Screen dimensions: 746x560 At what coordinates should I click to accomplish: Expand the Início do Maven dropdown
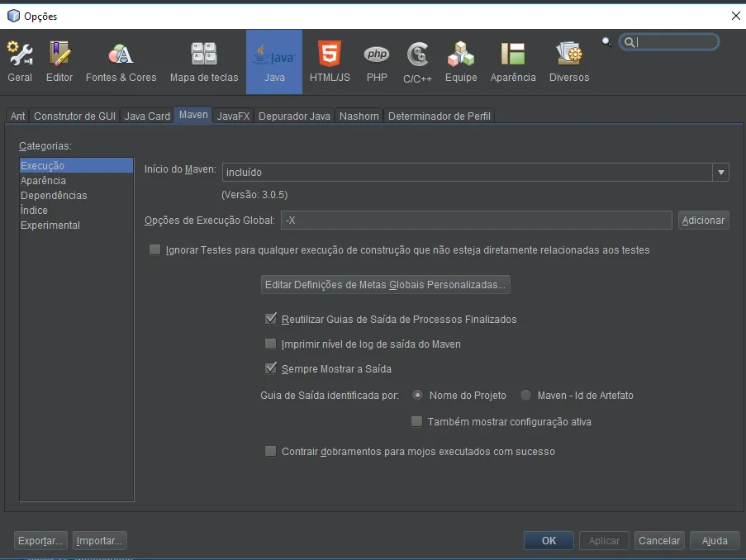click(721, 172)
